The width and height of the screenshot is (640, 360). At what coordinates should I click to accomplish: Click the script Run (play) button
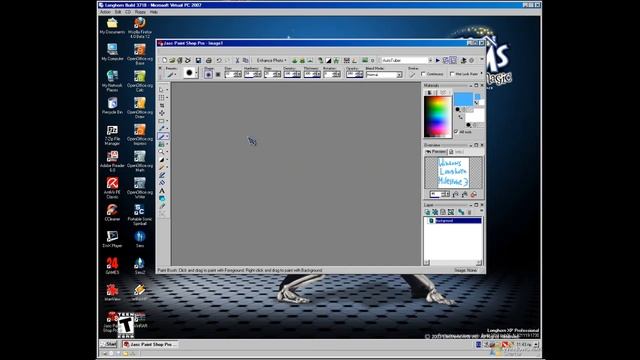pyautogui.click(x=438, y=60)
